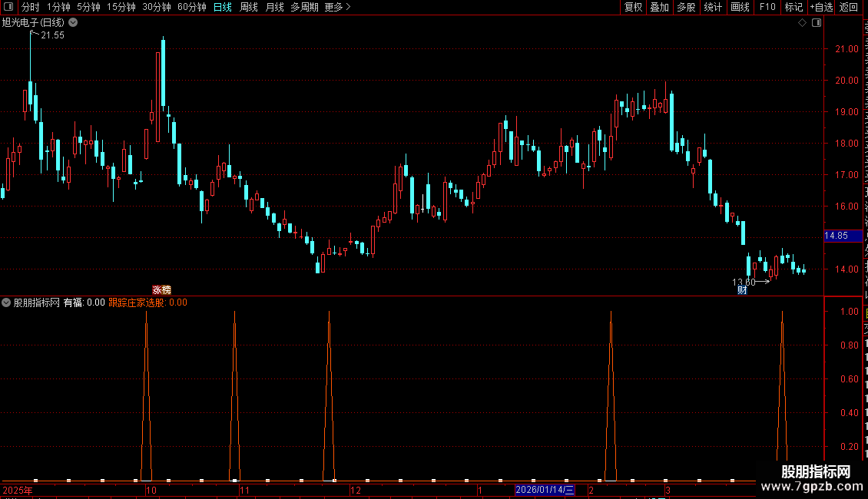Select the 60分钟 period tab
This screenshot has height=499, width=868.
click(x=192, y=7)
